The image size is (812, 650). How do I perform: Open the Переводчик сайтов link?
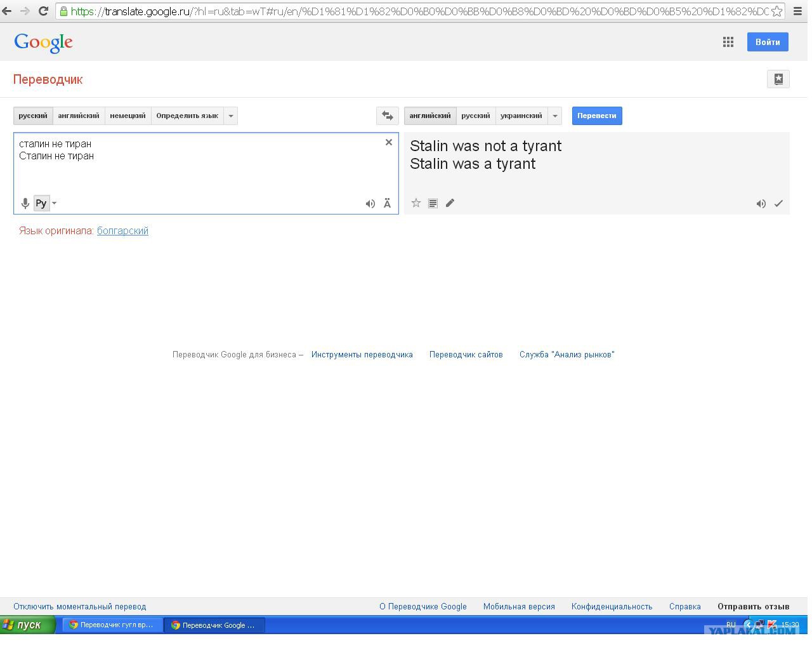[x=466, y=354]
